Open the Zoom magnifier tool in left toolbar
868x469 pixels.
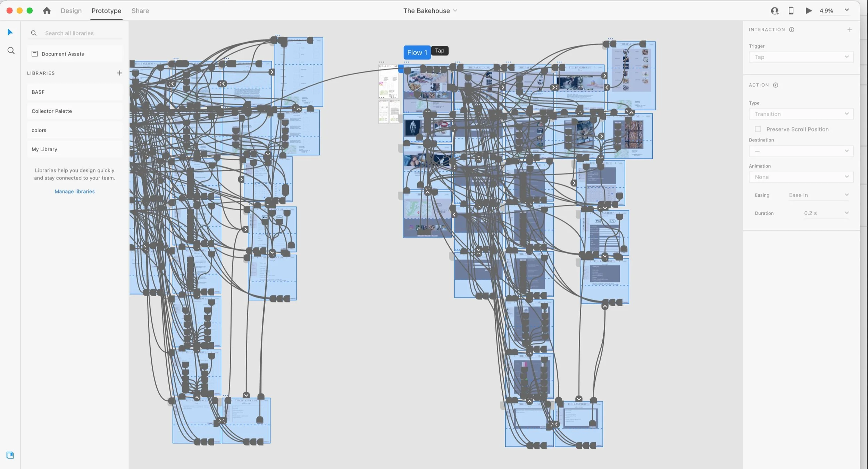click(11, 51)
